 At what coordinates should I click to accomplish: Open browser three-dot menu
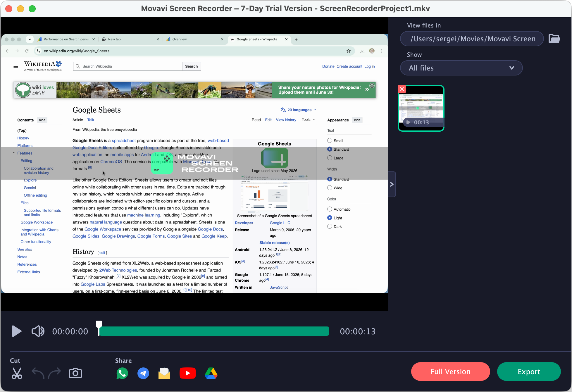382,51
